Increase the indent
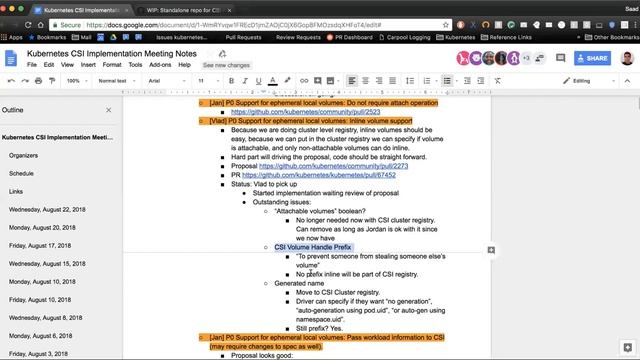 (x=481, y=81)
